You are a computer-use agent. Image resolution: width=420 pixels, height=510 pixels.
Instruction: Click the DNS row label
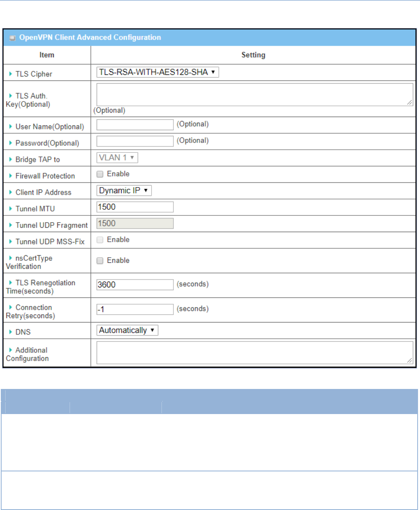(23, 332)
